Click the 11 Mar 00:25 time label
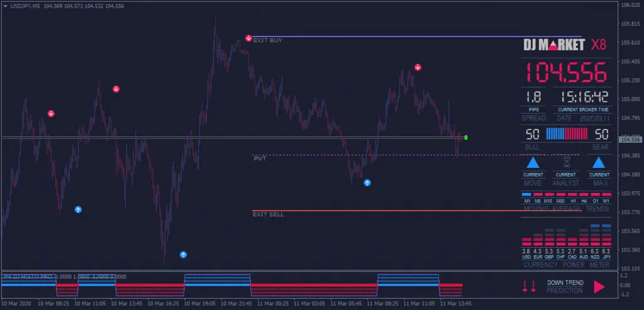The image size is (644, 310). (x=272, y=304)
